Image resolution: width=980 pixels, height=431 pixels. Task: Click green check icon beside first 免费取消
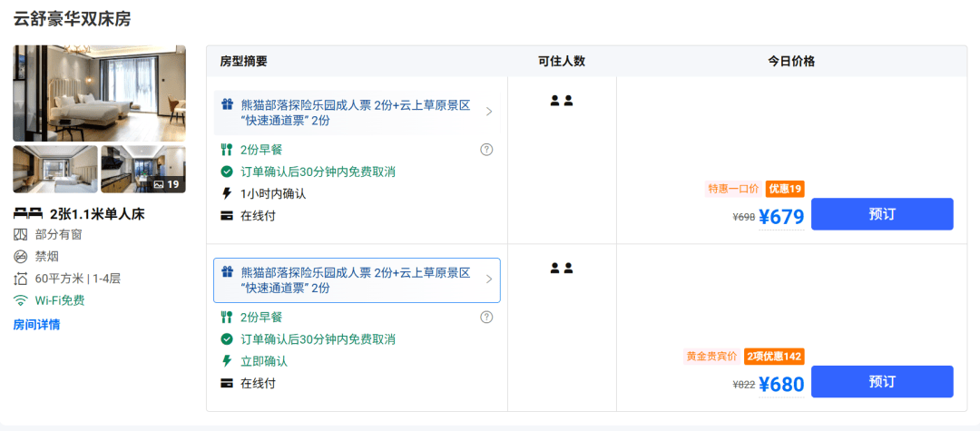pos(227,171)
